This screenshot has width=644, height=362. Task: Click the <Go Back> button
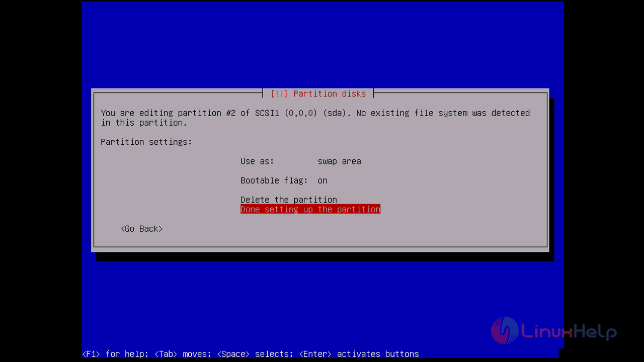pyautogui.click(x=142, y=229)
